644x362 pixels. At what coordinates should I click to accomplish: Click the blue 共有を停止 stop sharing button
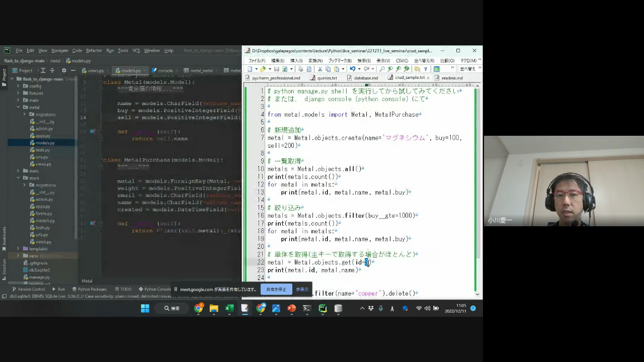276,290
